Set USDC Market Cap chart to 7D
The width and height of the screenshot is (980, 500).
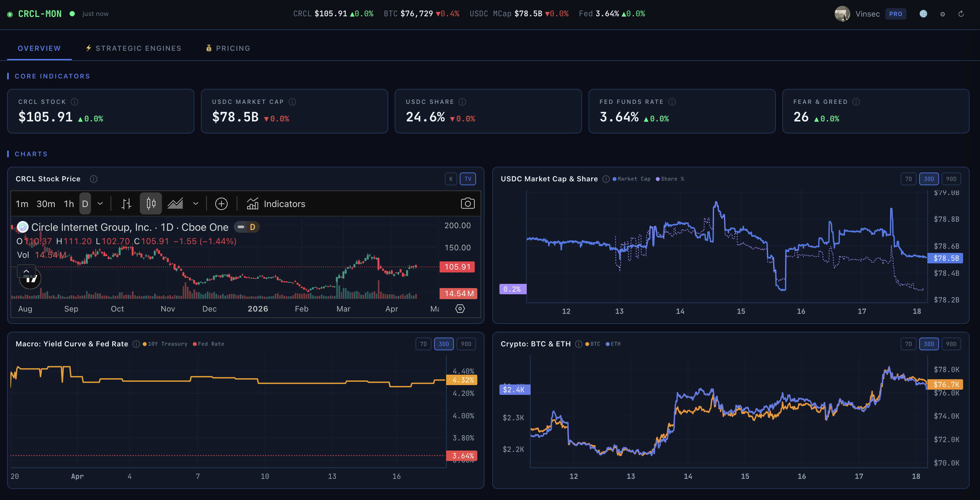[908, 179]
